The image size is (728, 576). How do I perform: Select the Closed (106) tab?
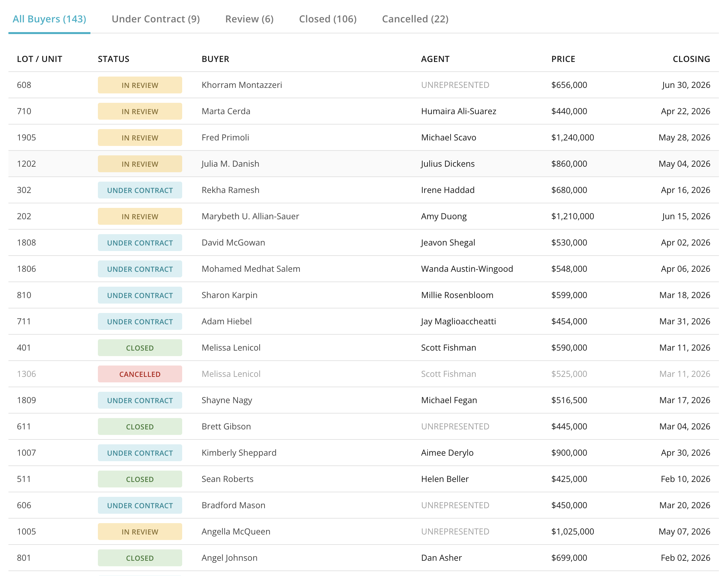(327, 19)
